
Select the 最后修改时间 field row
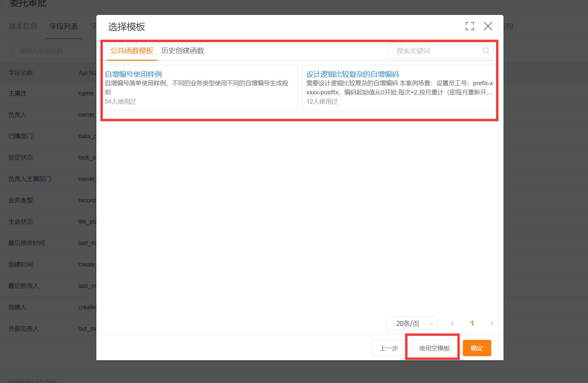coord(48,243)
